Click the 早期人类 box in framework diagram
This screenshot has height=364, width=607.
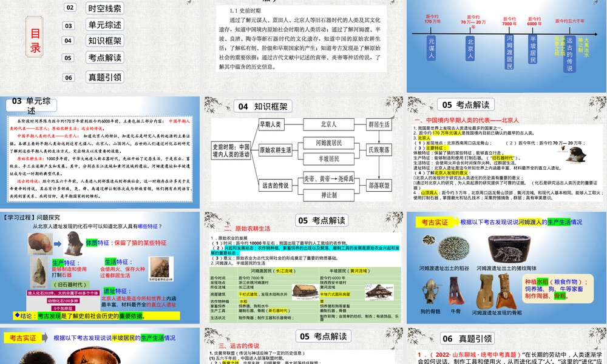tap(271, 124)
